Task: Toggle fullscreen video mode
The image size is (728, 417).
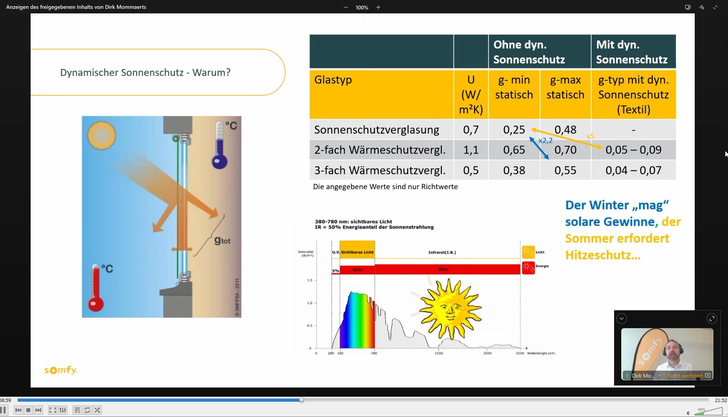Action: (52, 410)
